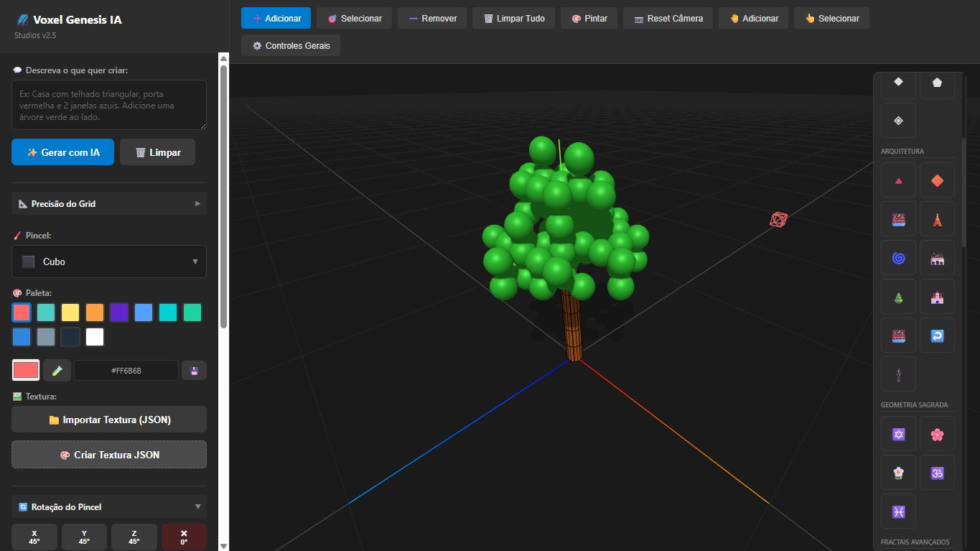Click Importar Textura (JSON) button
Screen dimensions: 980x551
pos(109,420)
